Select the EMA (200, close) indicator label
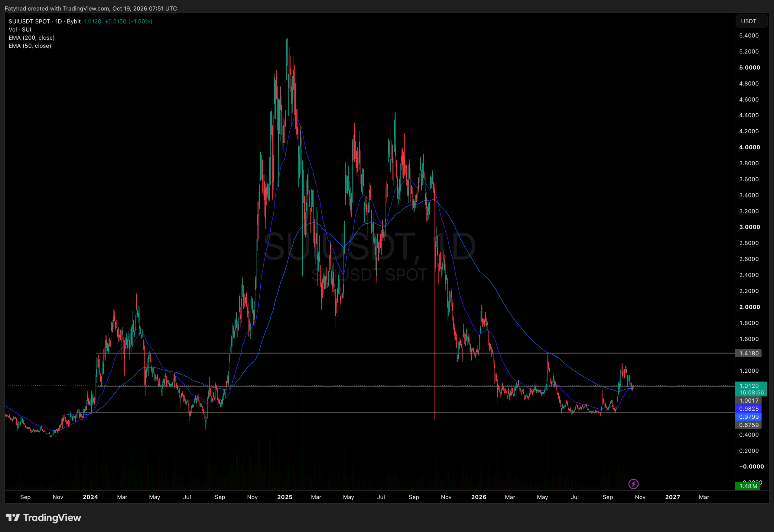Image resolution: width=774 pixels, height=532 pixels. click(32, 38)
